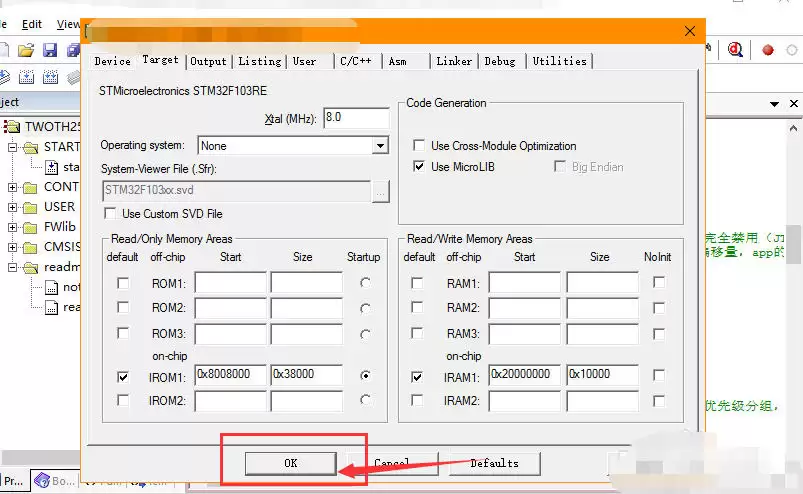The height and width of the screenshot is (494, 803).
Task: Expand the CONT group in project tree
Action: point(12,187)
